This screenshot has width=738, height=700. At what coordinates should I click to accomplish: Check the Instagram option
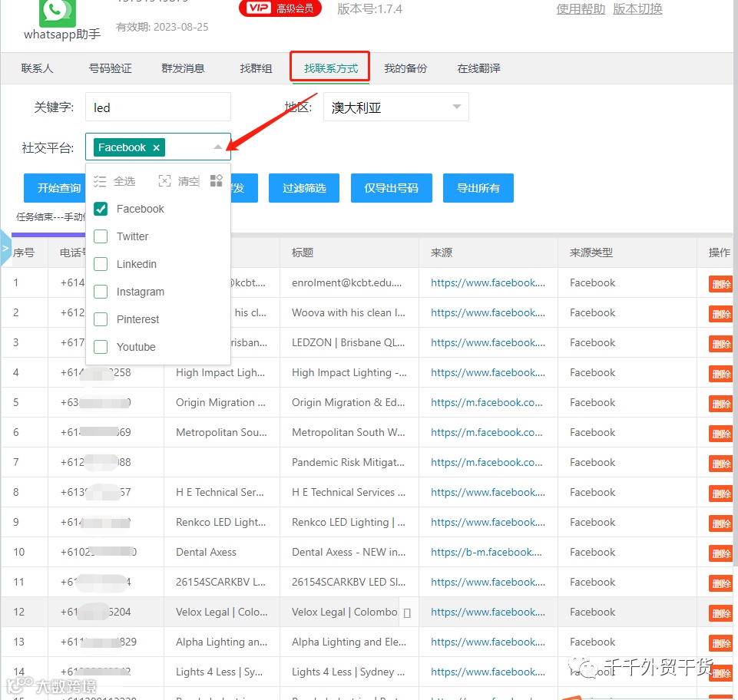point(101,292)
